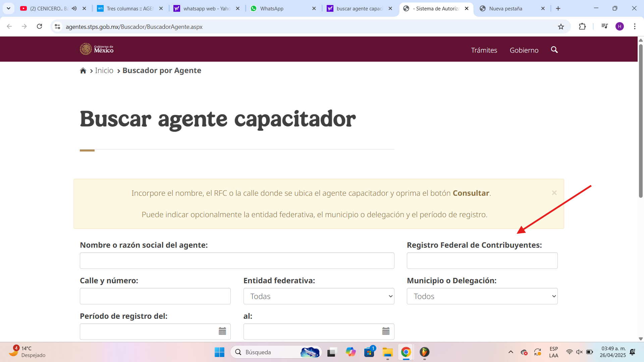The width and height of the screenshot is (644, 362).
Task: Open Trámites menu in header
Action: (x=484, y=50)
